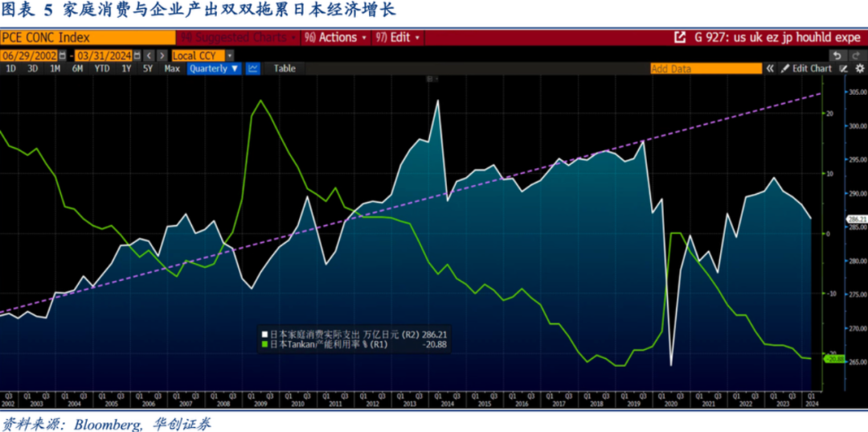Click the Add Data input field
This screenshot has width=868, height=432.
pyautogui.click(x=706, y=68)
